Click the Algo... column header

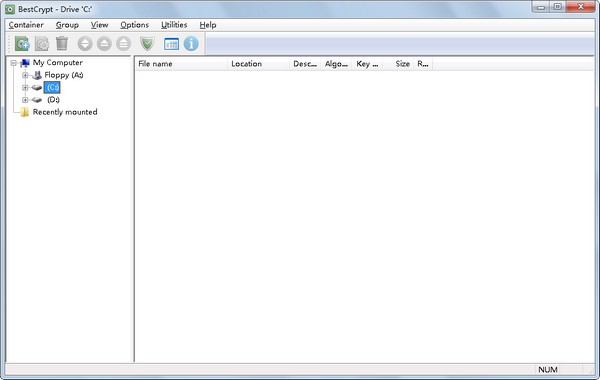(x=337, y=64)
